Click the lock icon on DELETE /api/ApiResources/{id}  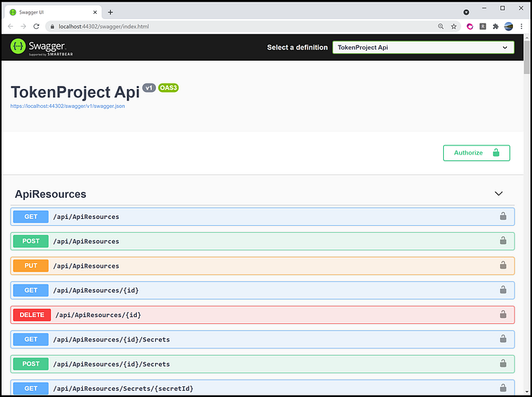click(503, 314)
